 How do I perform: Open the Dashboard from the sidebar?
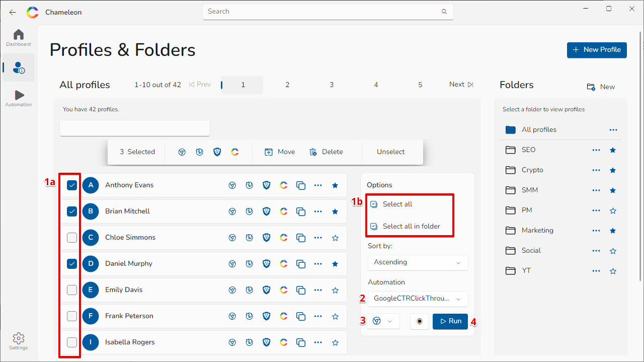(x=18, y=38)
